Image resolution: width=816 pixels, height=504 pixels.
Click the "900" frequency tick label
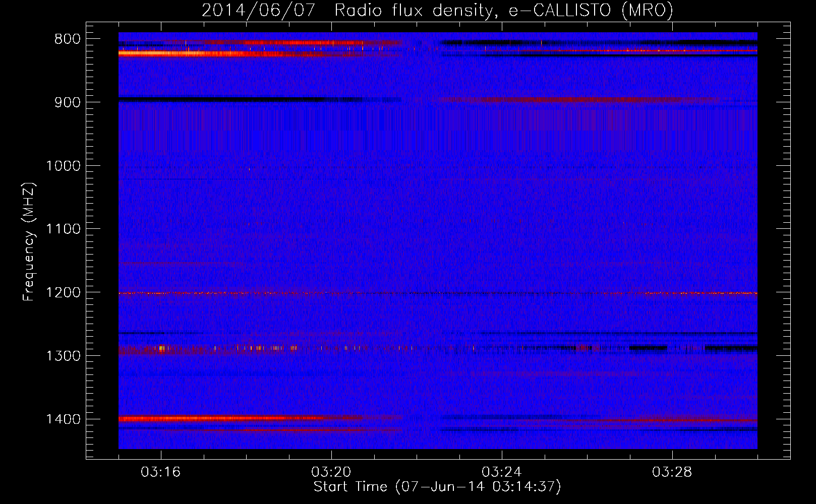pyautogui.click(x=68, y=102)
